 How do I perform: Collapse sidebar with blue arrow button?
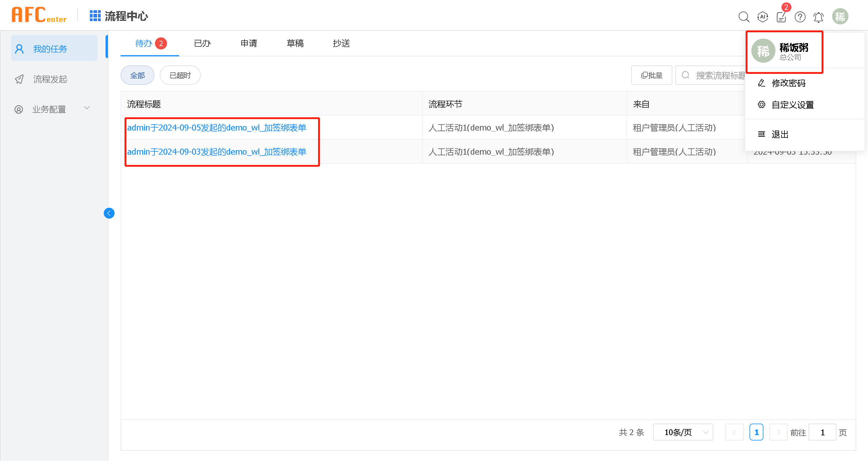point(109,213)
